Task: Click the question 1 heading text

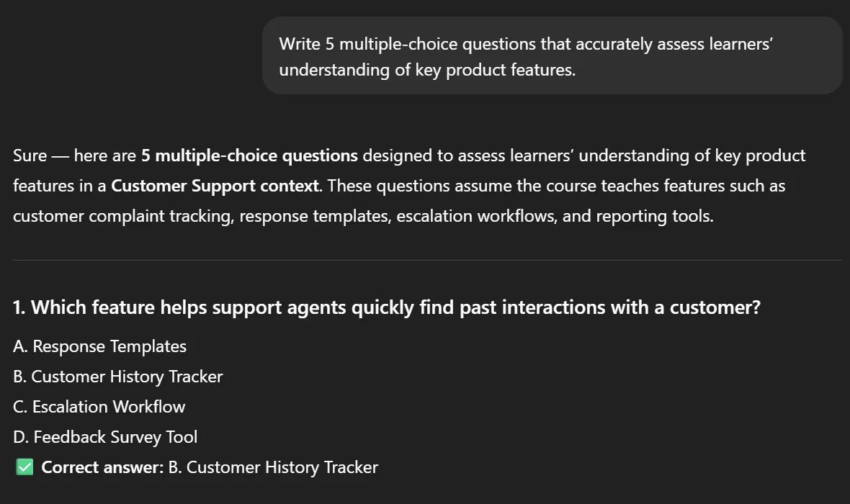Action: tap(387, 307)
